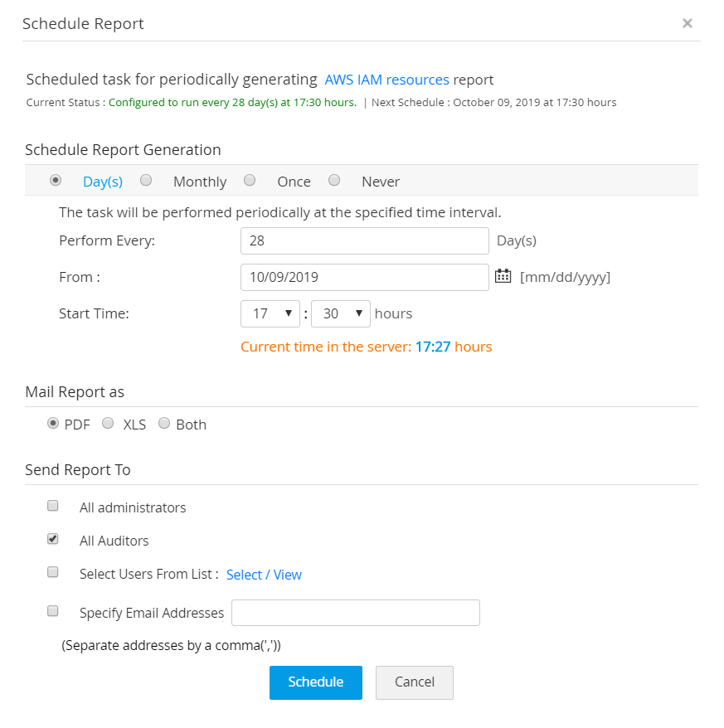Image resolution: width=724 pixels, height=728 pixels.
Task: Open the AWS IAM resources report link
Action: click(386, 80)
